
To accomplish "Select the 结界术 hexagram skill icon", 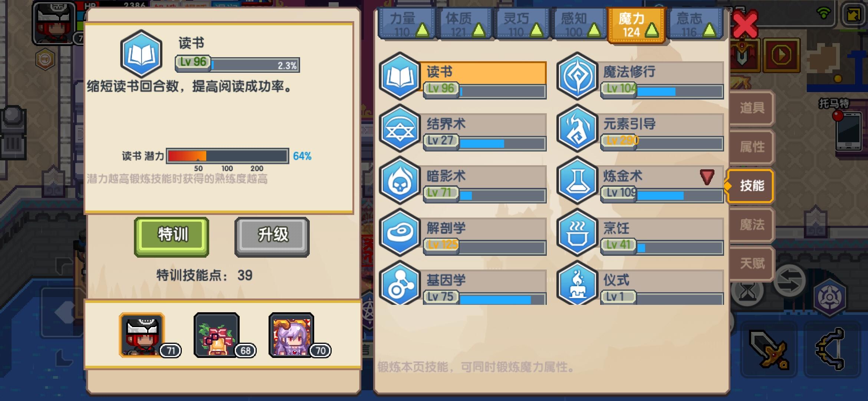I will pyautogui.click(x=400, y=128).
